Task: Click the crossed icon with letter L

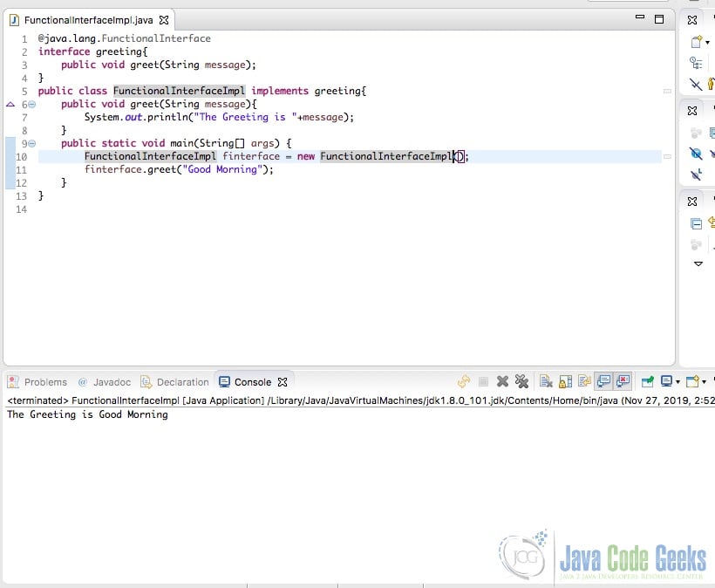Action: pyautogui.click(x=696, y=174)
